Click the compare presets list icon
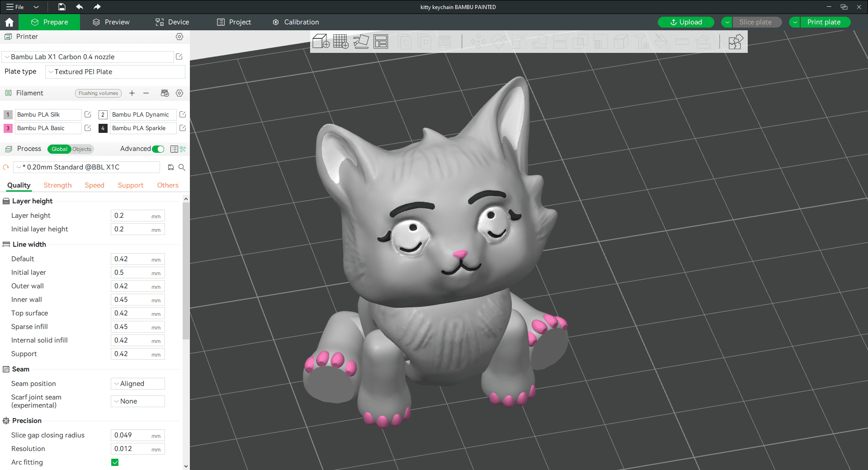 click(174, 149)
